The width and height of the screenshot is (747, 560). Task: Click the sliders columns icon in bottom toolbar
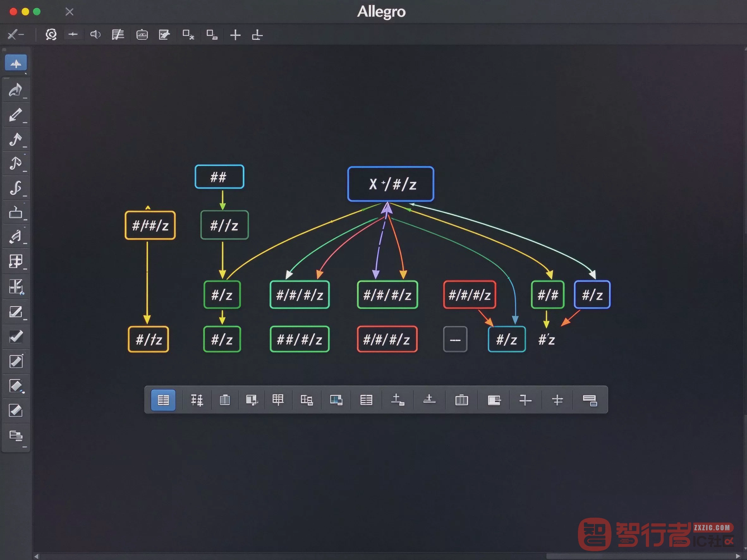coord(197,400)
